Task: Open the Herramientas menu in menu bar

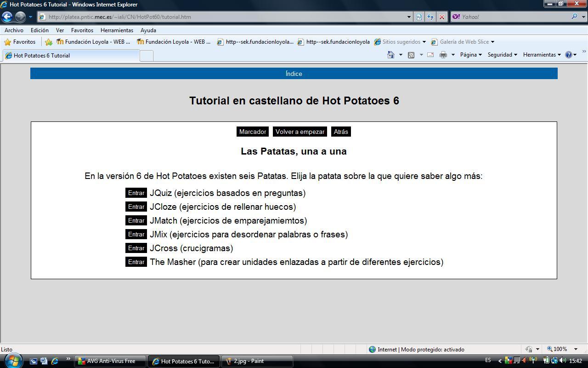Action: tap(117, 30)
